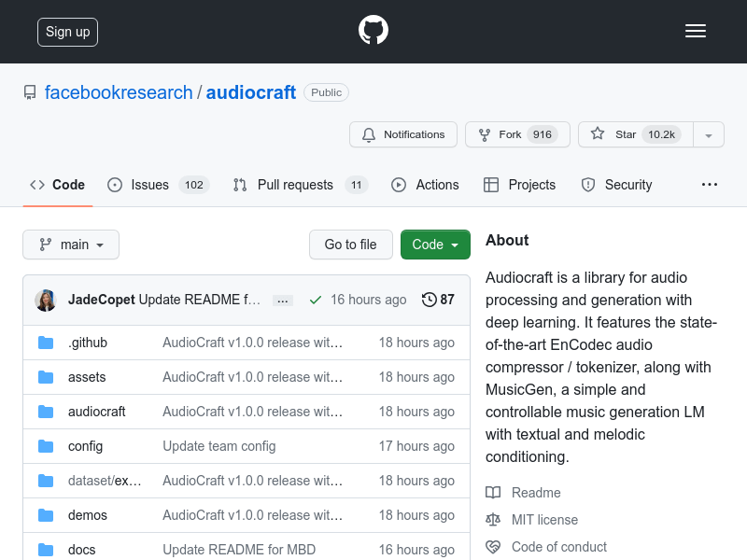Open the Update team config commit

pos(219,446)
